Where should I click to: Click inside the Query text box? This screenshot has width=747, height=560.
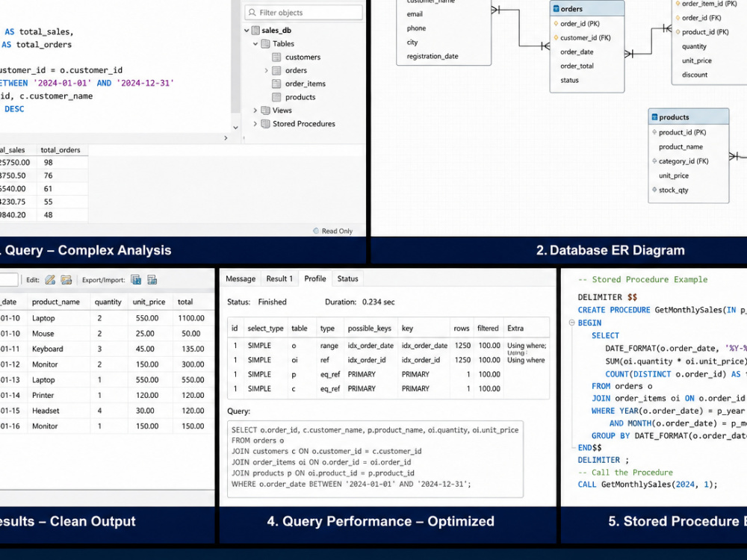point(376,459)
